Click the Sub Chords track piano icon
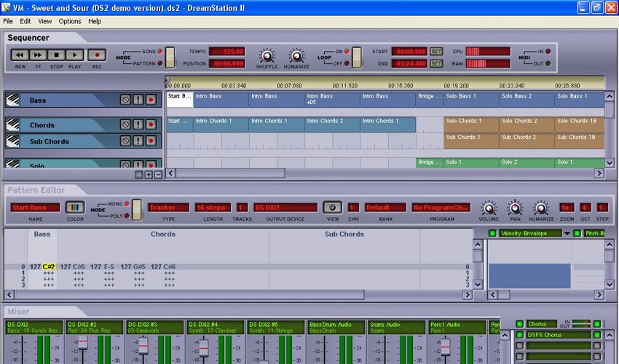Image resolution: width=619 pixels, height=364 pixels. (12, 141)
